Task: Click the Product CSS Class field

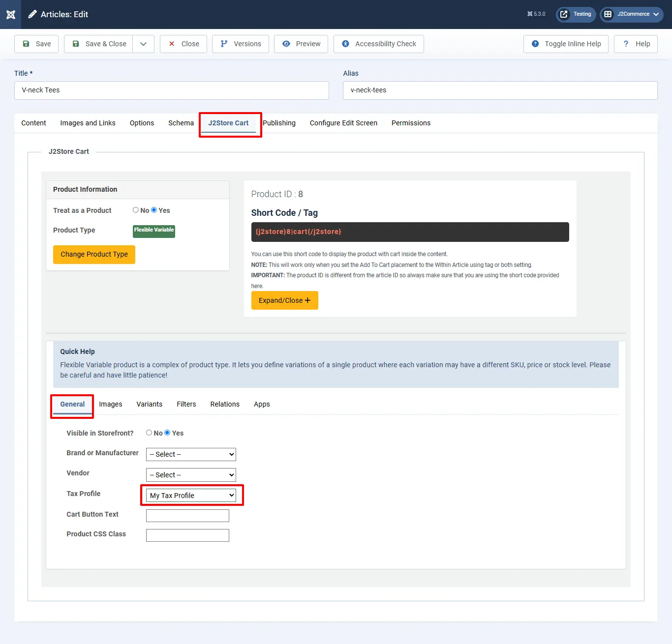Action: [x=187, y=535]
